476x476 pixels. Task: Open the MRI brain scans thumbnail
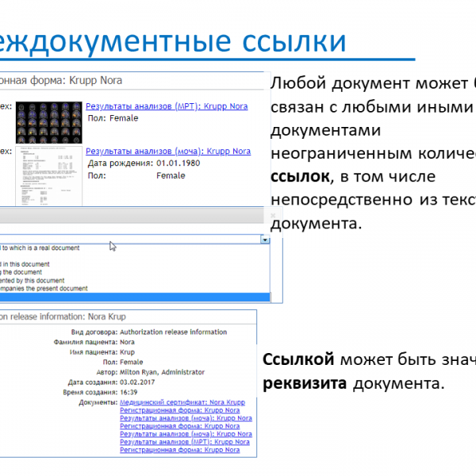point(48,120)
